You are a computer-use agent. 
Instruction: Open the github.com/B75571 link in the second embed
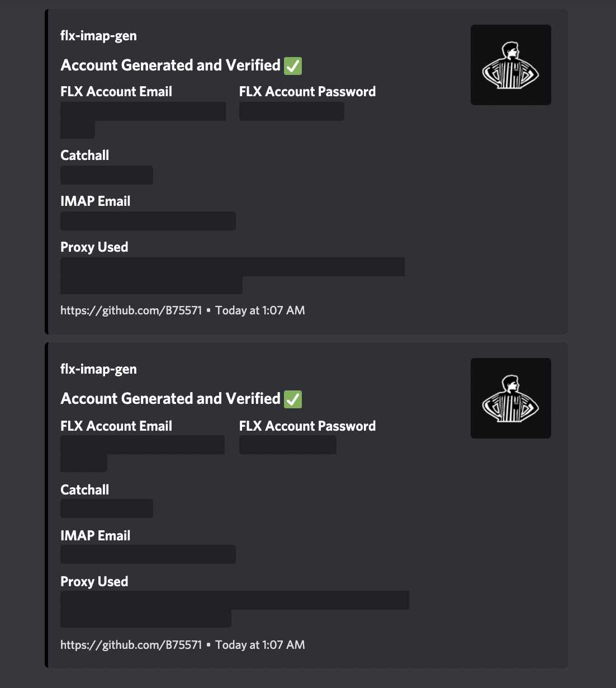(x=131, y=645)
